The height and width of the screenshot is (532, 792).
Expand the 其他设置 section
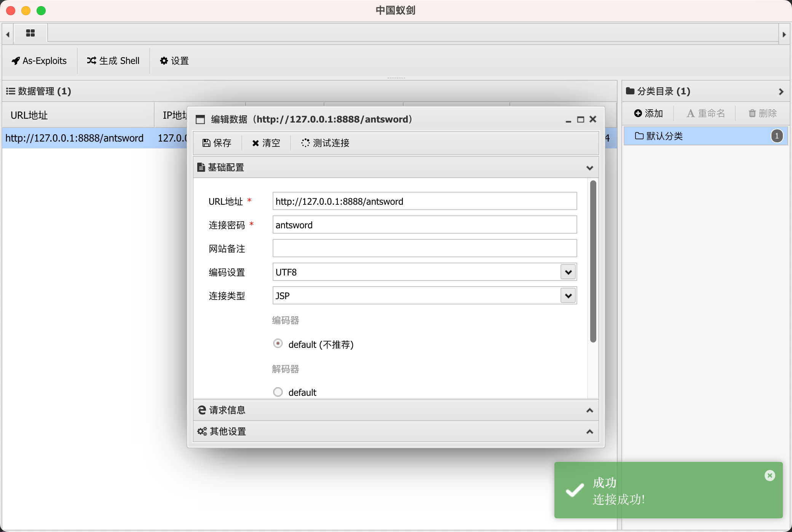point(589,431)
